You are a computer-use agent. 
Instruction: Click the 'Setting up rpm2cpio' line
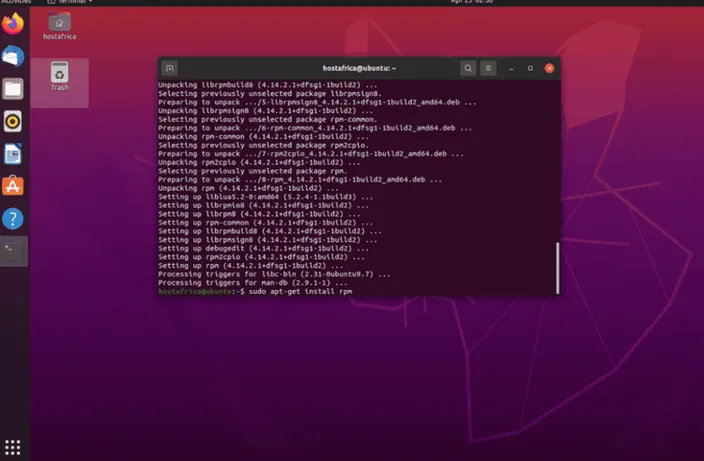click(x=261, y=257)
